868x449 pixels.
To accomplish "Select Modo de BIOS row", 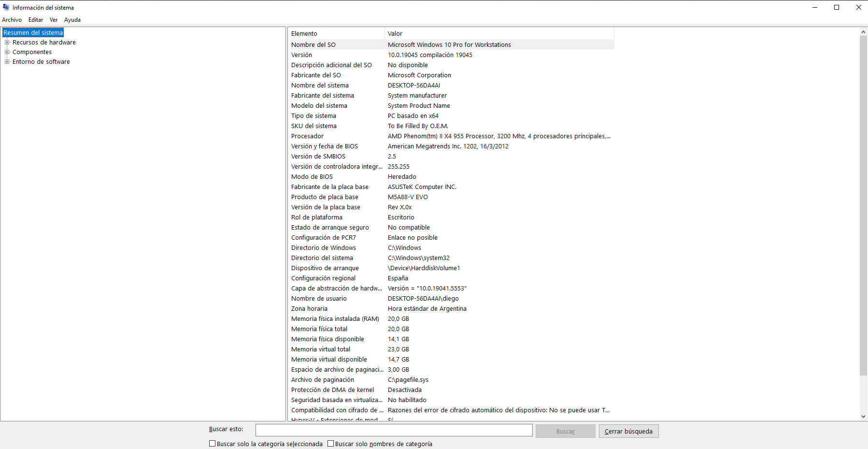I will [451, 176].
